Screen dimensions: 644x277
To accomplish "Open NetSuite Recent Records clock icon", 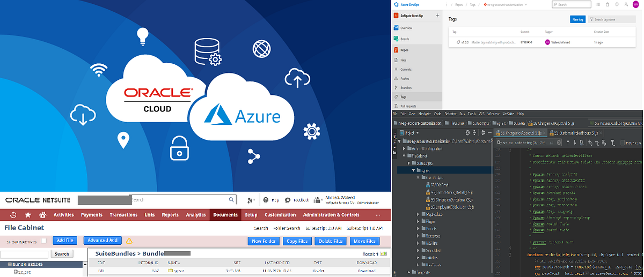I will point(13,215).
